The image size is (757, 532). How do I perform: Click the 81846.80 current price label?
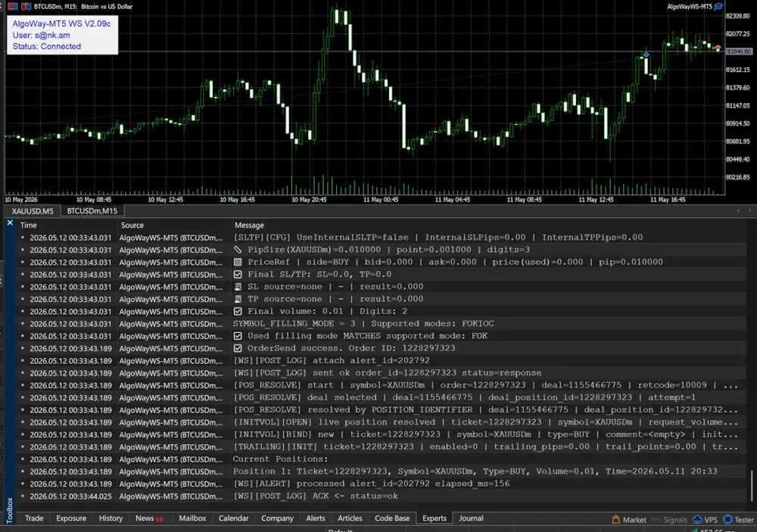739,51
